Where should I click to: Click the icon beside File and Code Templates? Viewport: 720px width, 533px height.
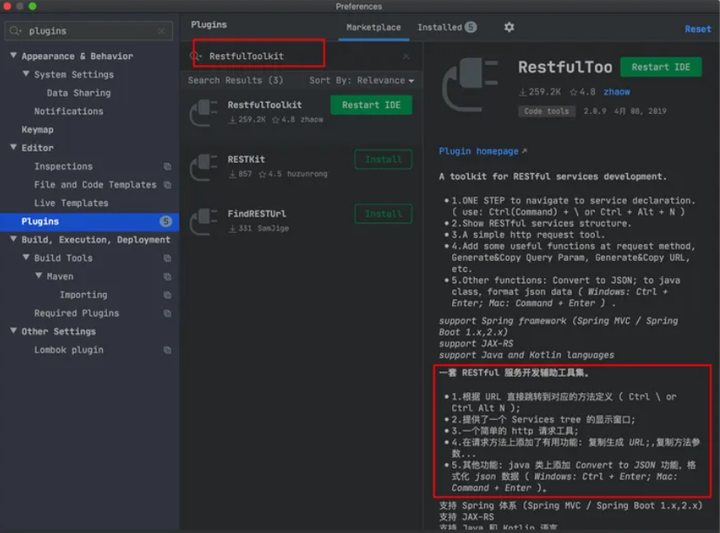[x=167, y=185]
